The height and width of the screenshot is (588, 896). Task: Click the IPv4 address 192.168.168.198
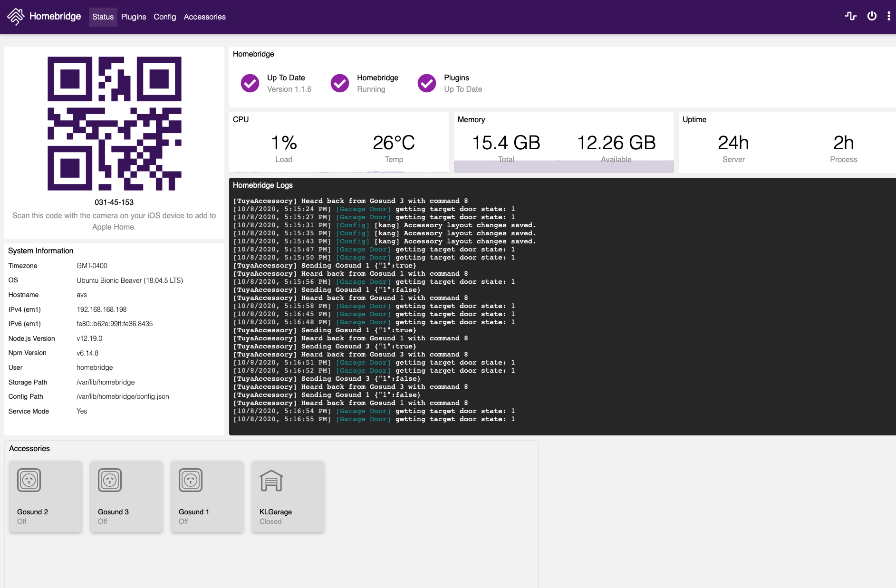102,309
